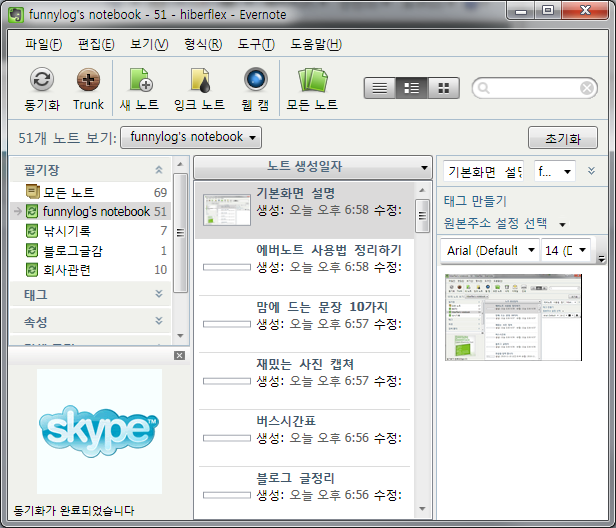
Task: Select the 에버노트 사용법 정리하기 note
Action: pyautogui.click(x=304, y=267)
